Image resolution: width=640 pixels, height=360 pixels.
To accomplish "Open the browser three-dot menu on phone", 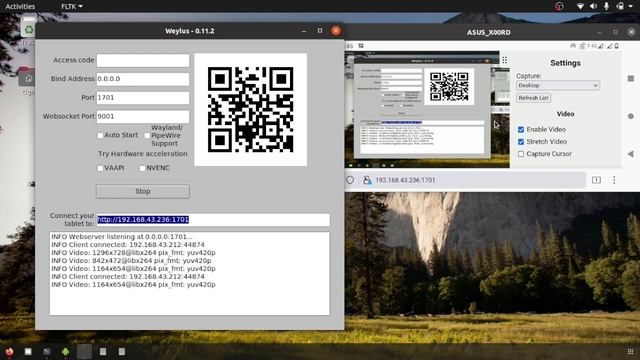I will tap(614, 180).
